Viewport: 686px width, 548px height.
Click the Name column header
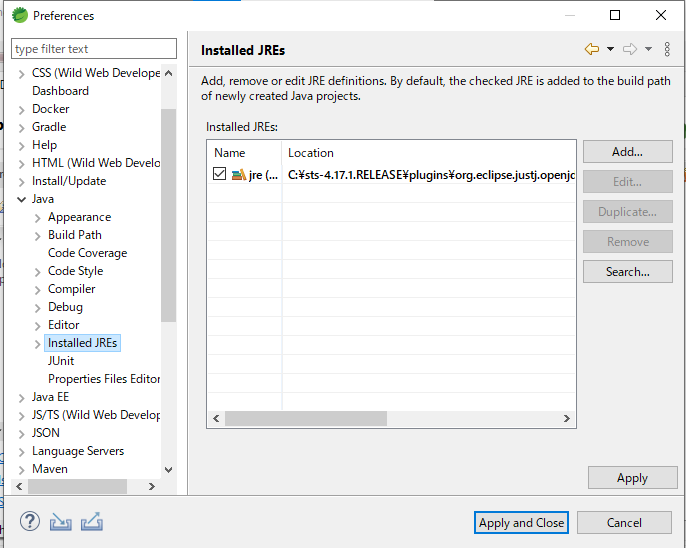click(245, 153)
